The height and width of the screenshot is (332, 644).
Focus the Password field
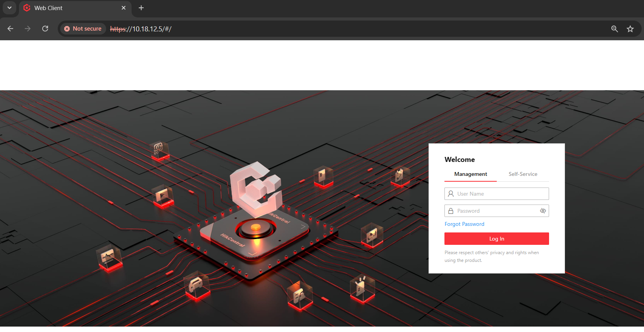point(497,211)
